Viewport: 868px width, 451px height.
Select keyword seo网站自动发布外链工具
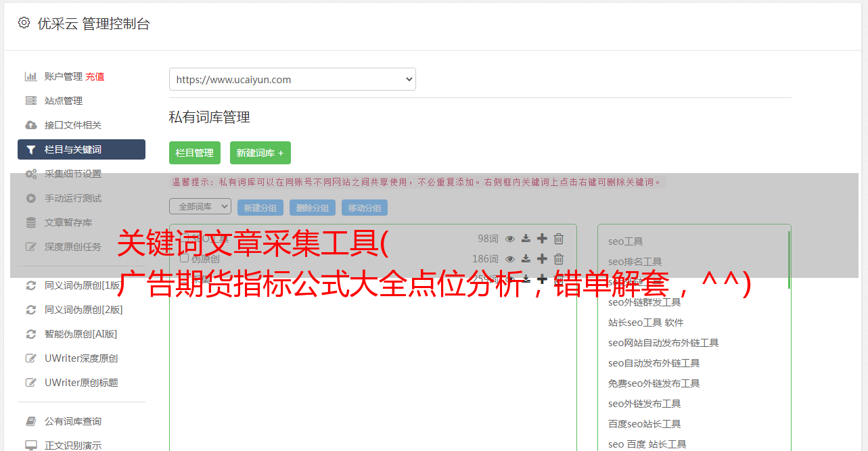tap(664, 343)
